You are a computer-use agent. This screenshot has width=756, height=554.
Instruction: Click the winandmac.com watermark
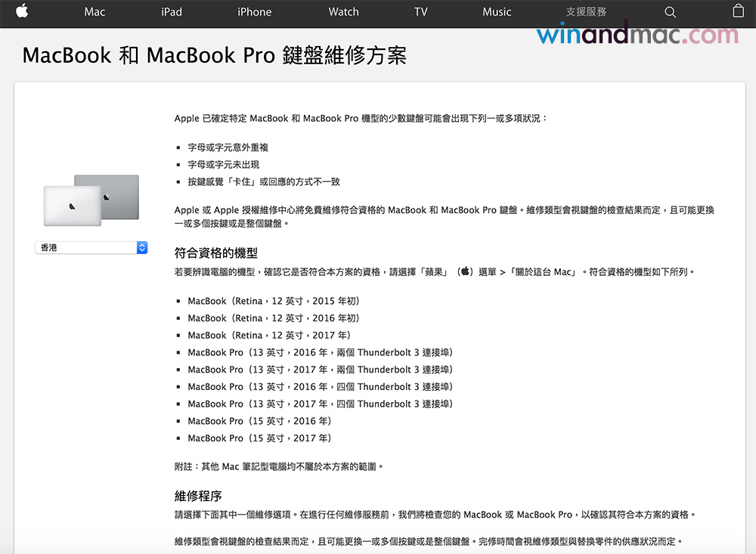pyautogui.click(x=637, y=35)
